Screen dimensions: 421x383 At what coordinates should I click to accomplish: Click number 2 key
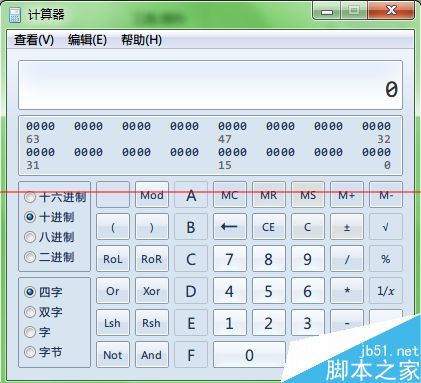(269, 323)
